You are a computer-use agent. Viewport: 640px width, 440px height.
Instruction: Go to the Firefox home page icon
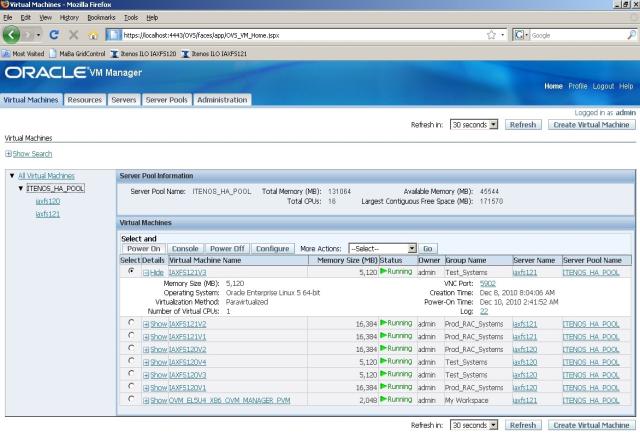93,36
